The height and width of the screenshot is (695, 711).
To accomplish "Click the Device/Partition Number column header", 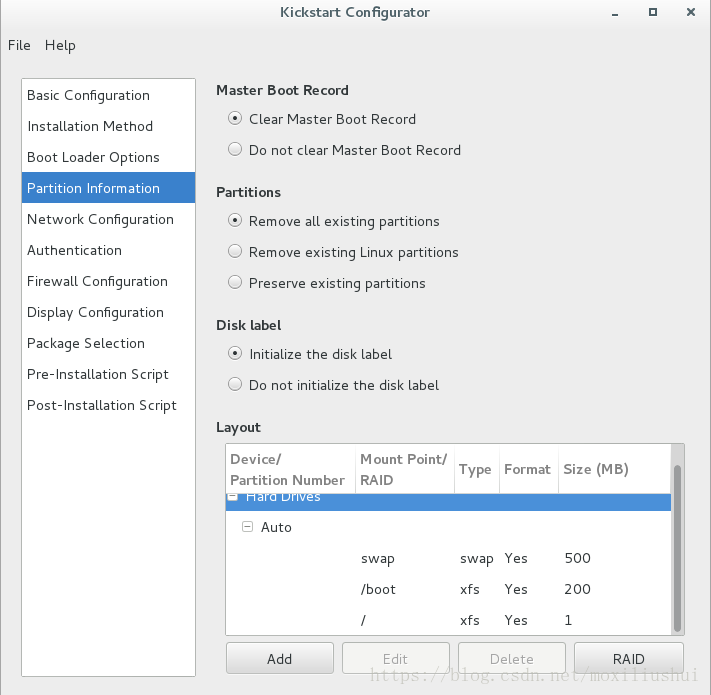I will point(290,469).
